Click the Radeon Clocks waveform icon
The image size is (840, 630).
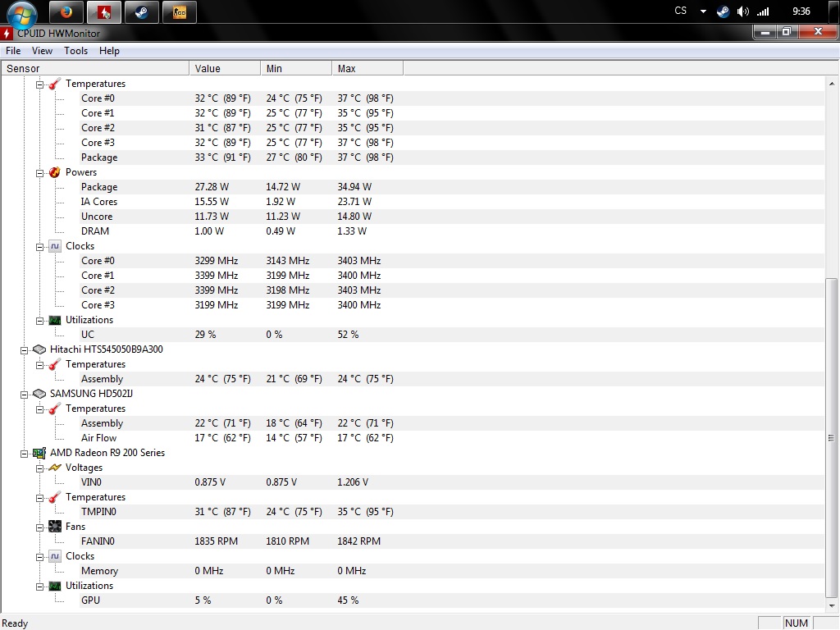point(55,557)
